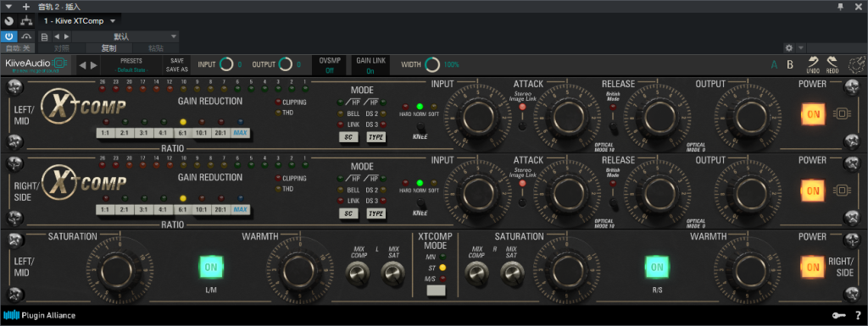Image resolution: width=868 pixels, height=326 pixels.
Task: Toggle Right/Side Stereo Image Link switch
Action: tap(521, 202)
